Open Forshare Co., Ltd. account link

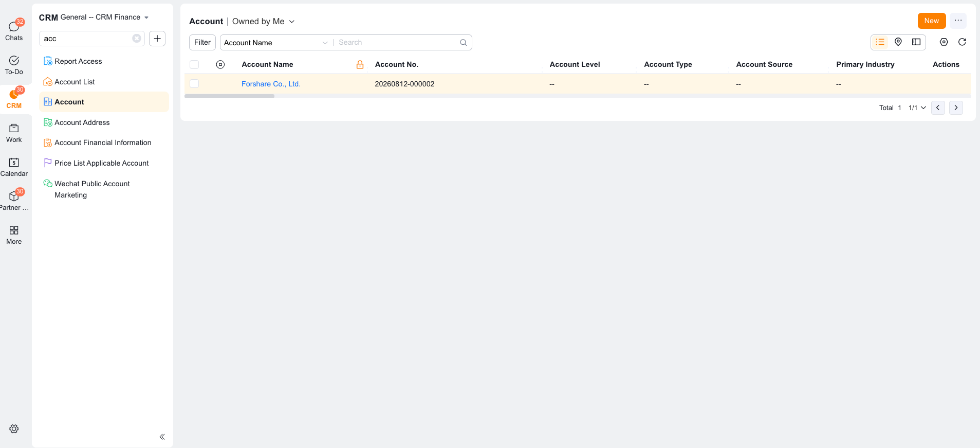point(271,84)
